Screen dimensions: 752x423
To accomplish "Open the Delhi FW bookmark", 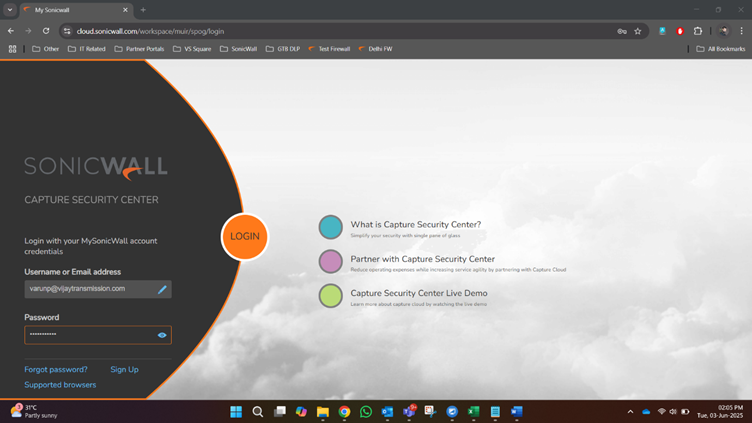I will [376, 49].
